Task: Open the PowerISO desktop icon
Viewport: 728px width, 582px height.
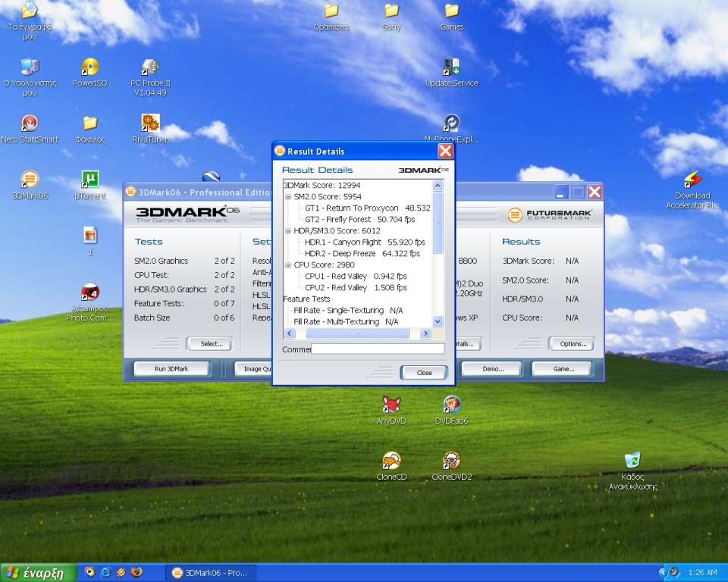Action: [x=89, y=73]
